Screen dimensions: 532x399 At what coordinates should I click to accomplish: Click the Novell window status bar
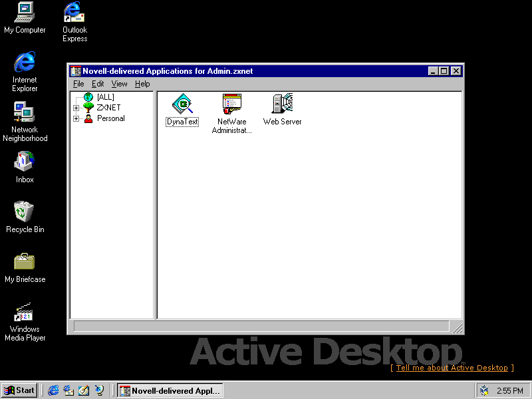[261, 327]
